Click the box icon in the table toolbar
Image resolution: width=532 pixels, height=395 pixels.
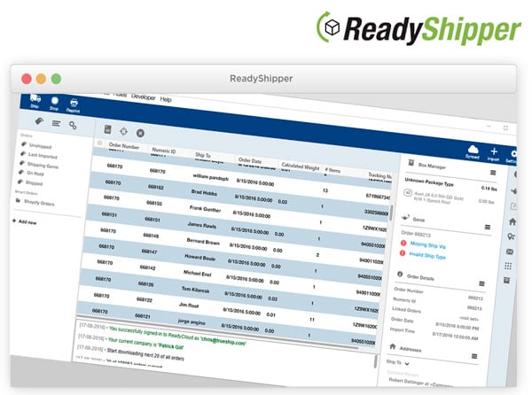pyautogui.click(x=107, y=129)
